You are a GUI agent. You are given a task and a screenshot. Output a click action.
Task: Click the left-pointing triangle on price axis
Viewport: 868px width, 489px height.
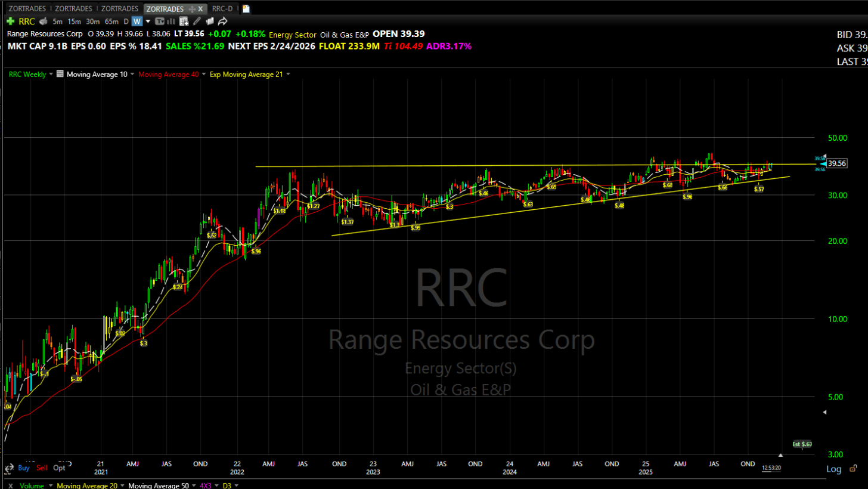pos(824,412)
